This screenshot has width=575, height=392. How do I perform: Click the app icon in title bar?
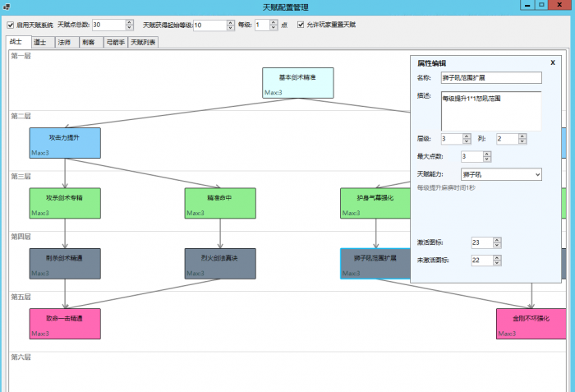(7, 7)
